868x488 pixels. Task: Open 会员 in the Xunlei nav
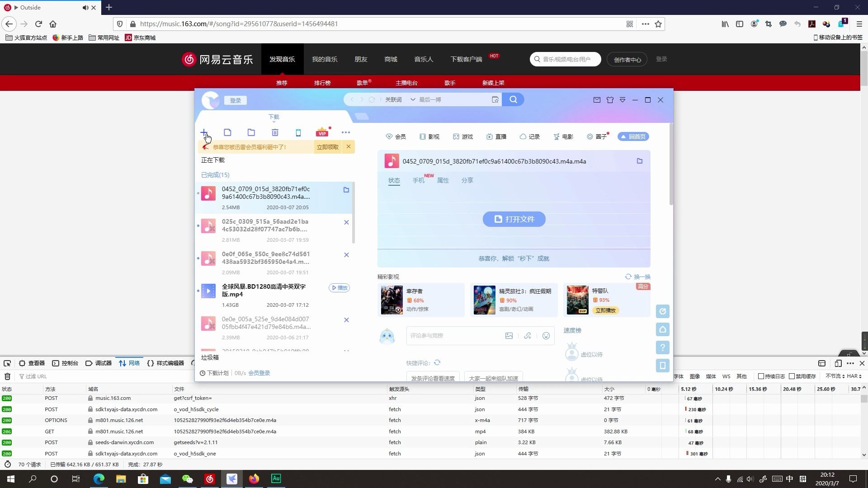pos(396,136)
